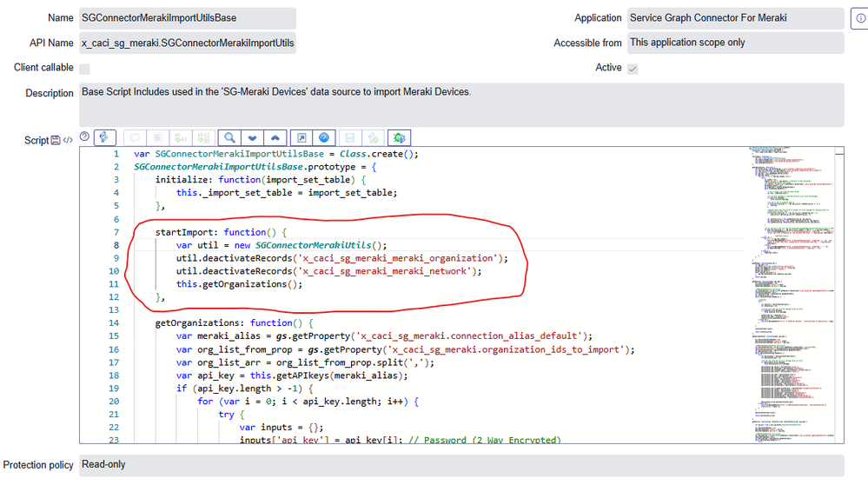Click the save icon beside Script label
Viewport: 868px width, 485px height.
point(56,141)
